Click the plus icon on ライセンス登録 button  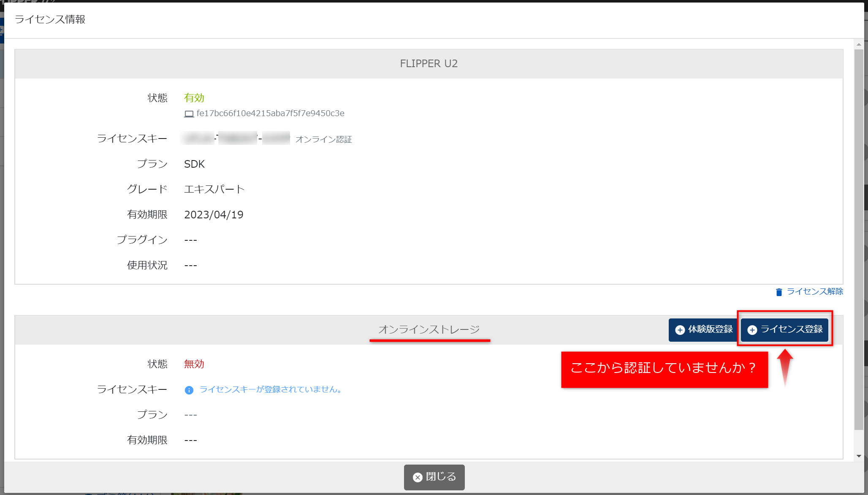tap(752, 330)
